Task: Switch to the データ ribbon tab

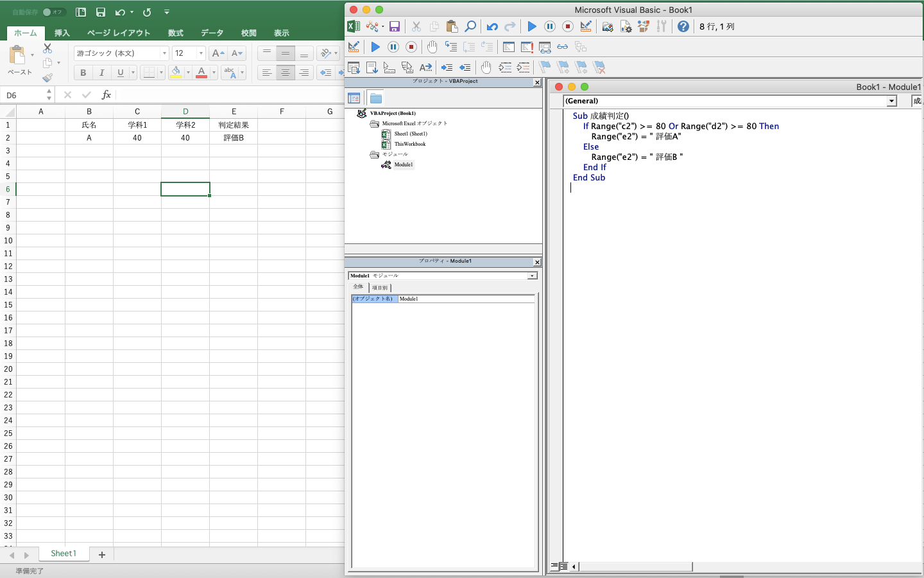Action: tap(212, 33)
